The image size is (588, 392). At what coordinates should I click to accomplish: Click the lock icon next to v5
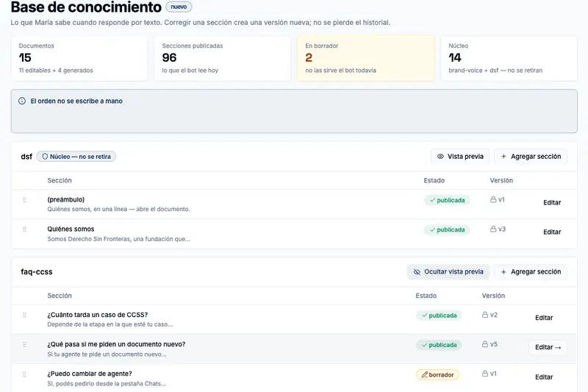(485, 344)
